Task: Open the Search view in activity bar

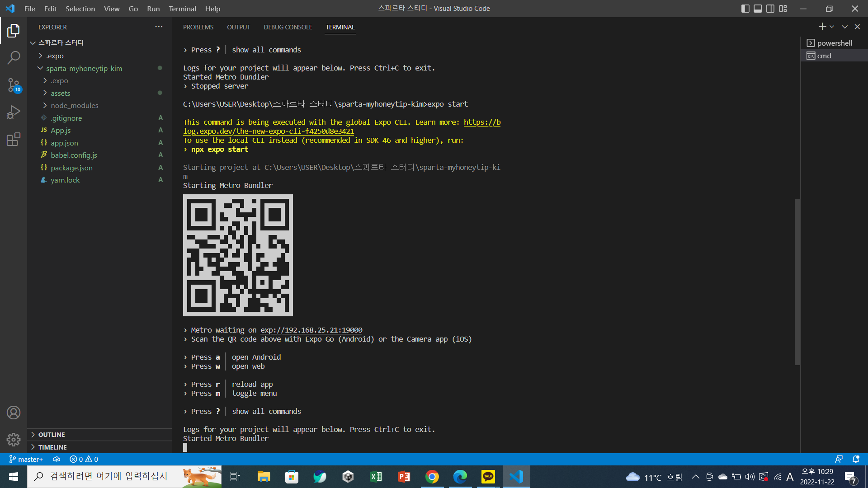Action: click(x=14, y=57)
